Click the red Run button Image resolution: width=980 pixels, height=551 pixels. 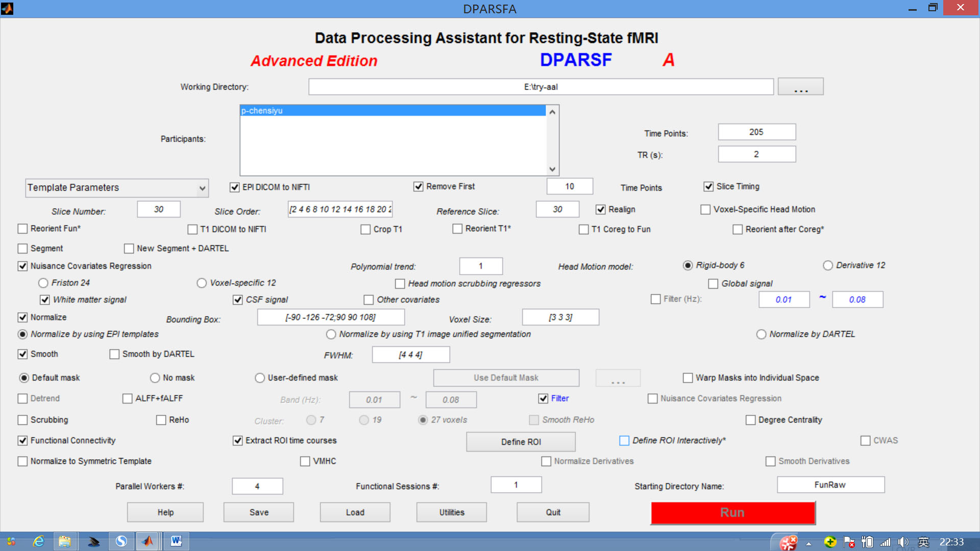732,513
